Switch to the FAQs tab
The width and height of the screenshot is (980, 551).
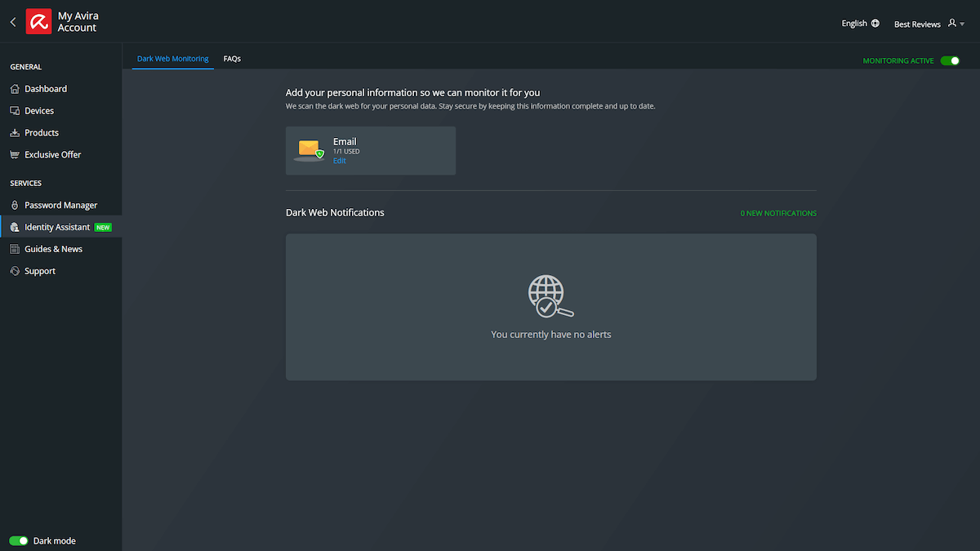point(232,58)
